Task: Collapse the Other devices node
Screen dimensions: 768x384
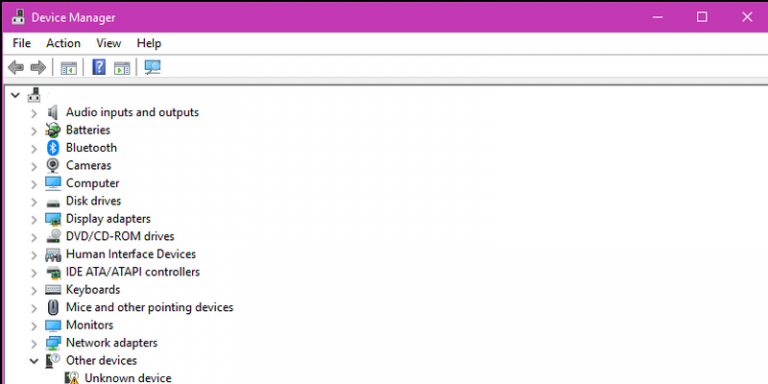Action: (x=34, y=361)
